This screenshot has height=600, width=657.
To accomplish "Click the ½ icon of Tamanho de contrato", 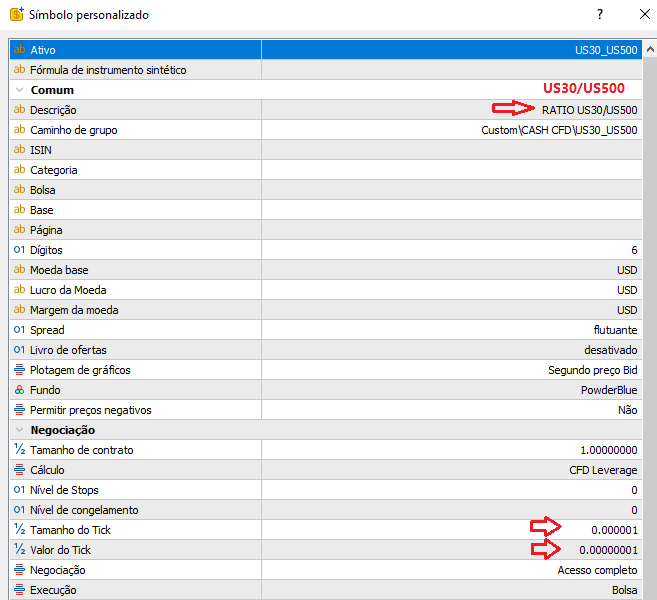I will (x=19, y=450).
